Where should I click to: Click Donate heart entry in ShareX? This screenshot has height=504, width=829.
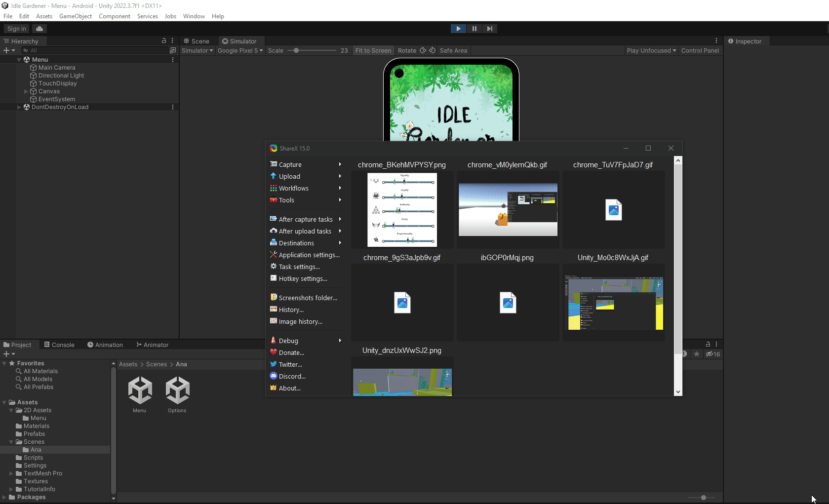click(306, 352)
